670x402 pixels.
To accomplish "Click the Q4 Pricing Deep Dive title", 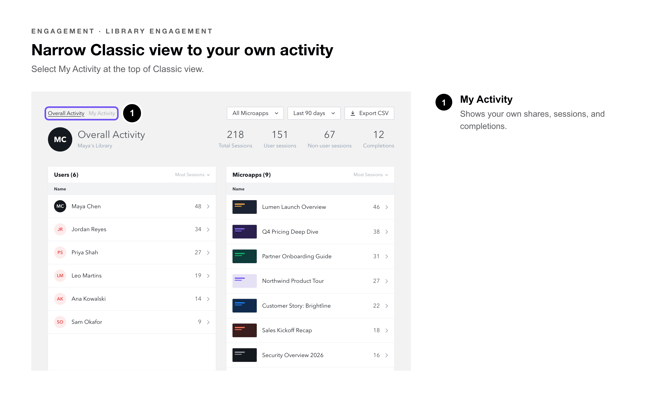I will pyautogui.click(x=290, y=232).
